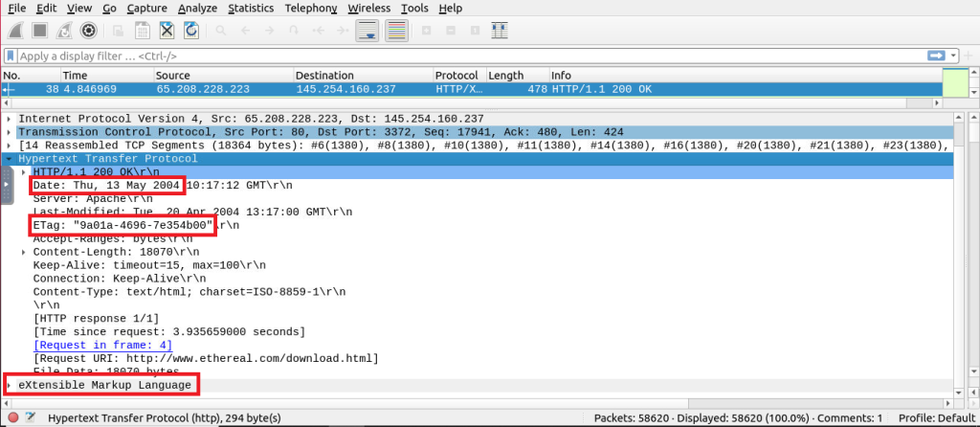Expand the Content-Length header field
The height and width of the screenshot is (427, 980).
(24, 252)
